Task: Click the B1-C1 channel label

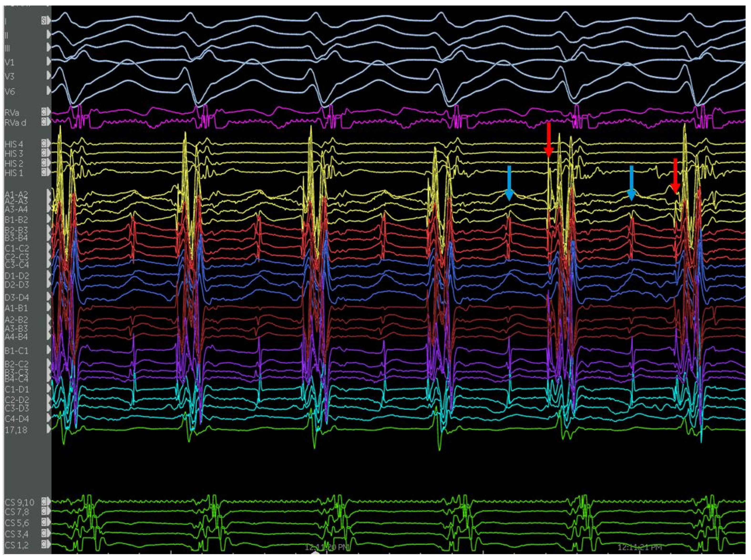Action: [16, 351]
